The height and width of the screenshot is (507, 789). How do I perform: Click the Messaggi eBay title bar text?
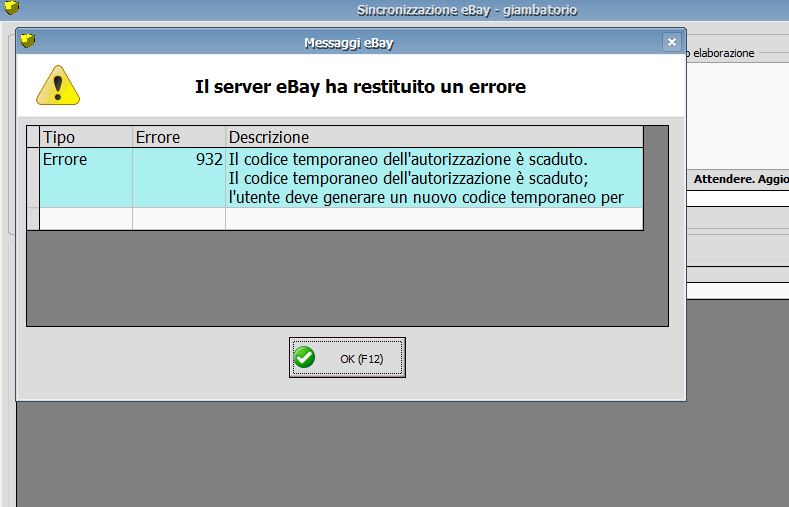348,43
